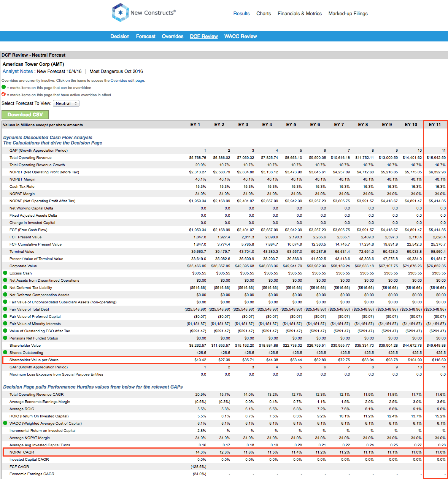Select the Maximum Loss Exposure row label
Viewport: 448px width, 479px height.
56,374
